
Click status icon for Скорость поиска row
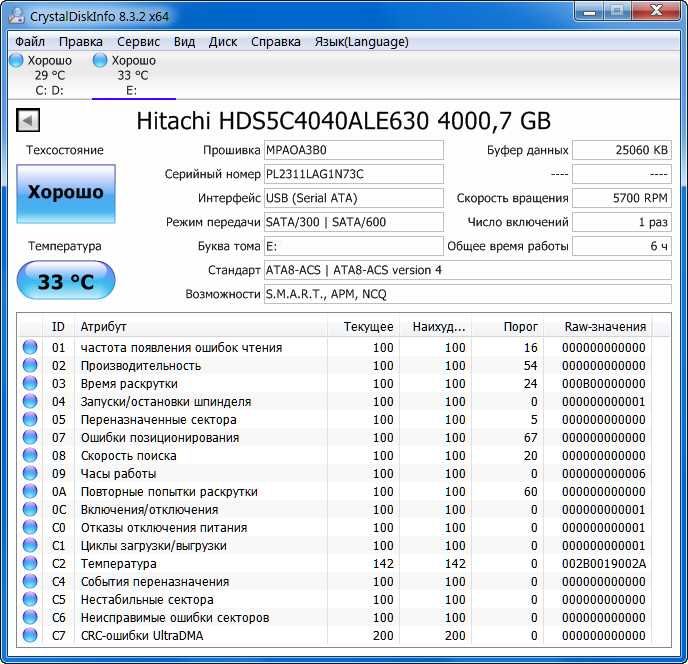30,455
